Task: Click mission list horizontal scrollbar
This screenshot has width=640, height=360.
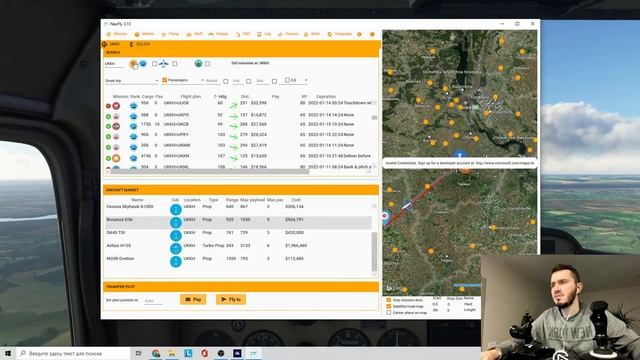Action: [210, 172]
